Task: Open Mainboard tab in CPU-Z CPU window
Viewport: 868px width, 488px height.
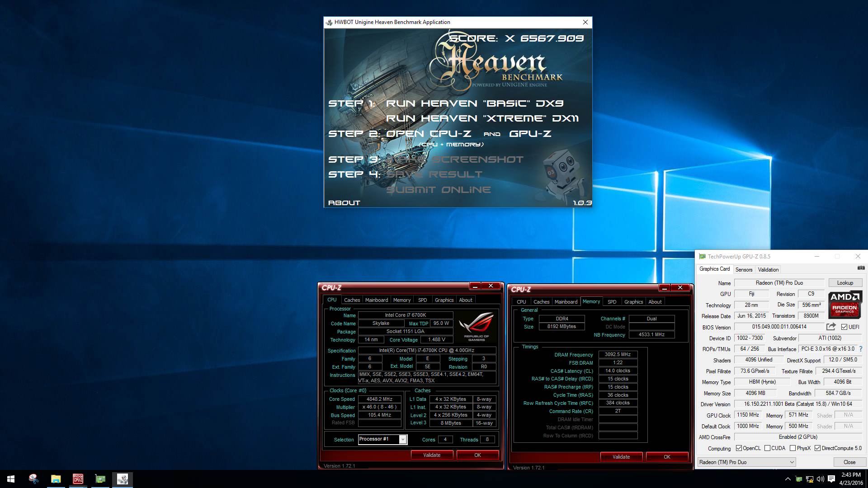Action: (377, 300)
